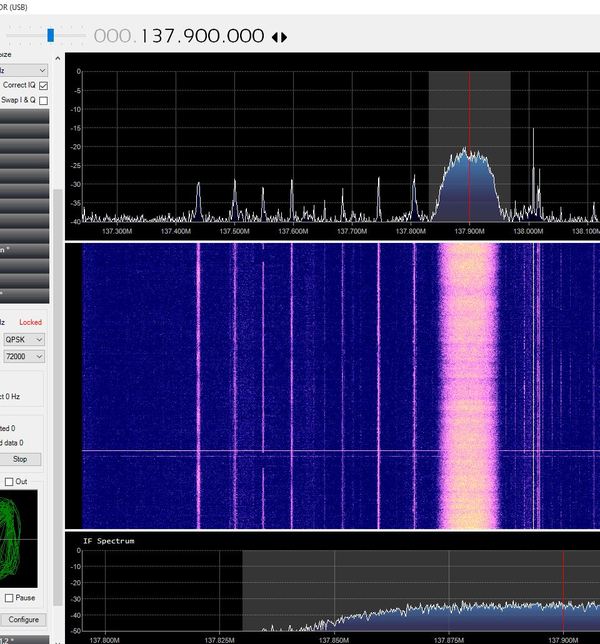The width and height of the screenshot is (600, 644).
Task: Open the QPSK modulation dropdown
Action: [x=25, y=340]
